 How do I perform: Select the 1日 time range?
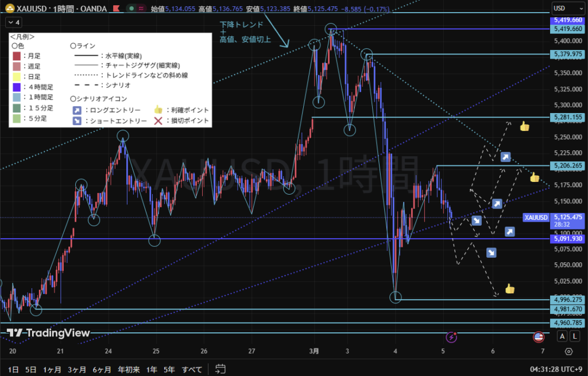13,369
